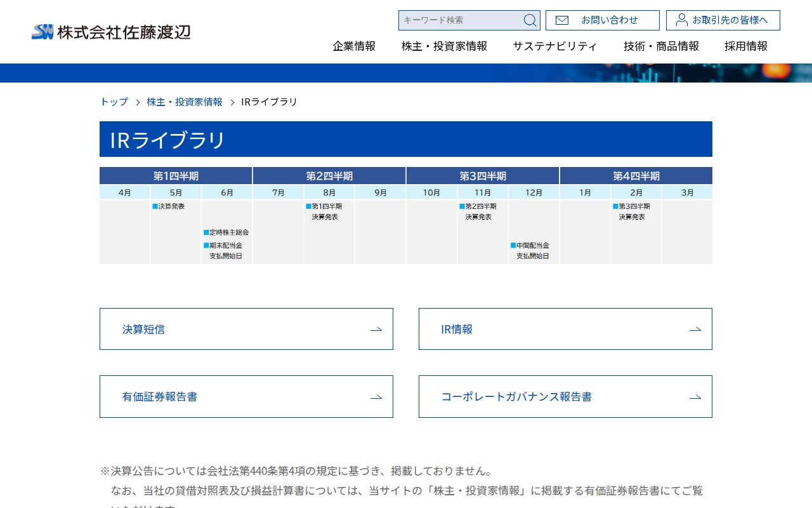Open the 技術・商品情報 menu
Screen dimensions: 812x508
click(x=662, y=46)
